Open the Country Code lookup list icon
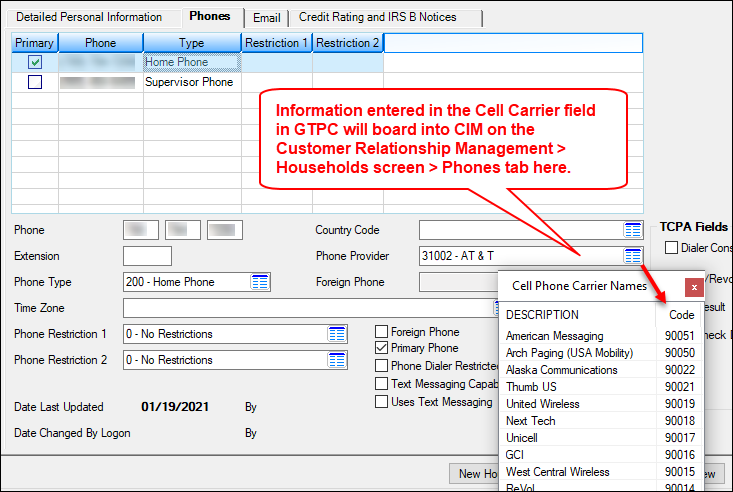The height and width of the screenshot is (492, 733). pos(632,230)
